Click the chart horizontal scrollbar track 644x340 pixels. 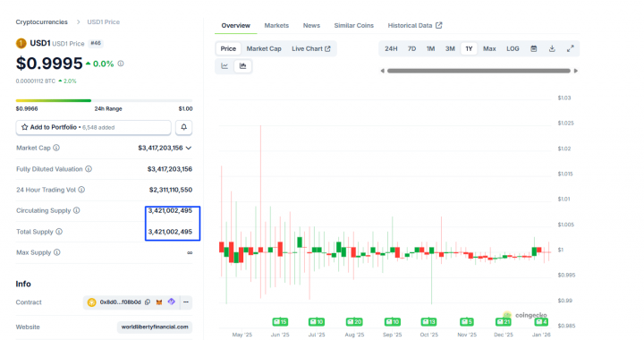[479, 71]
